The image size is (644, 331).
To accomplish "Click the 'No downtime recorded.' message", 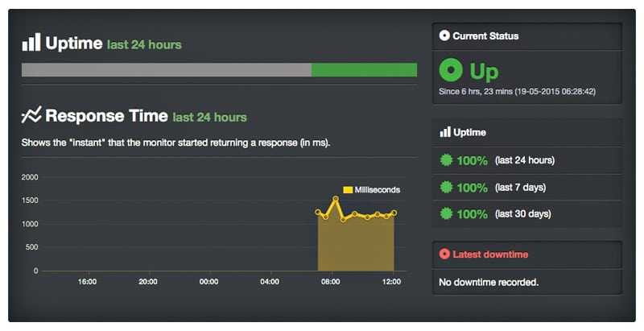I will point(489,283).
